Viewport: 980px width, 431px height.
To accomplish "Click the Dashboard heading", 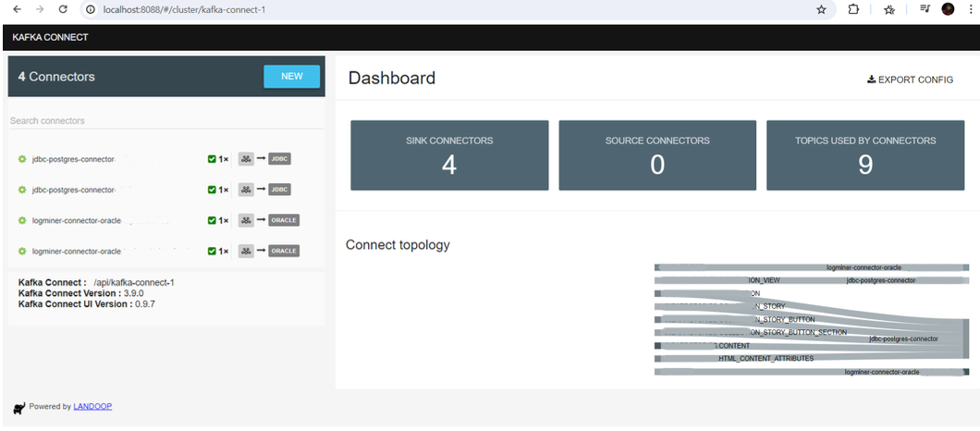I will tap(392, 79).
